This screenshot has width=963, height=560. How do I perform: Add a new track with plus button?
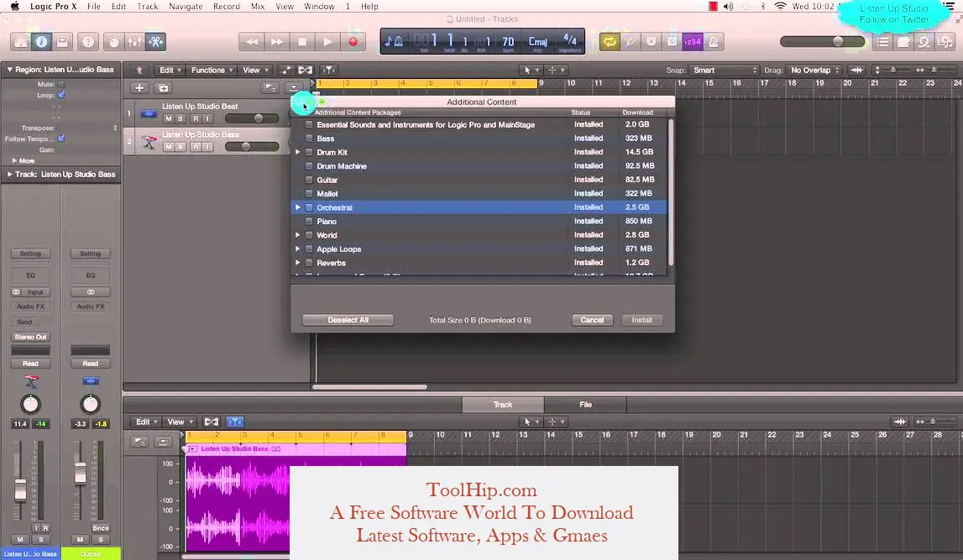tap(139, 88)
